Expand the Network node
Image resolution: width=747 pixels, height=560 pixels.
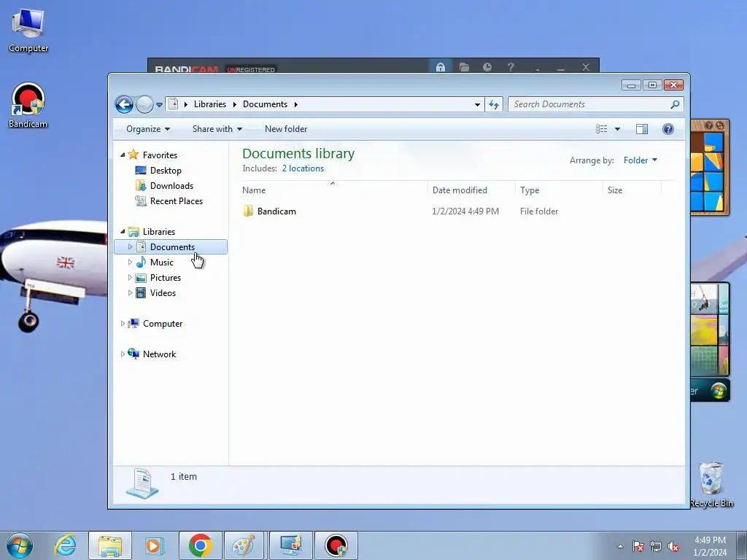pyautogui.click(x=123, y=354)
